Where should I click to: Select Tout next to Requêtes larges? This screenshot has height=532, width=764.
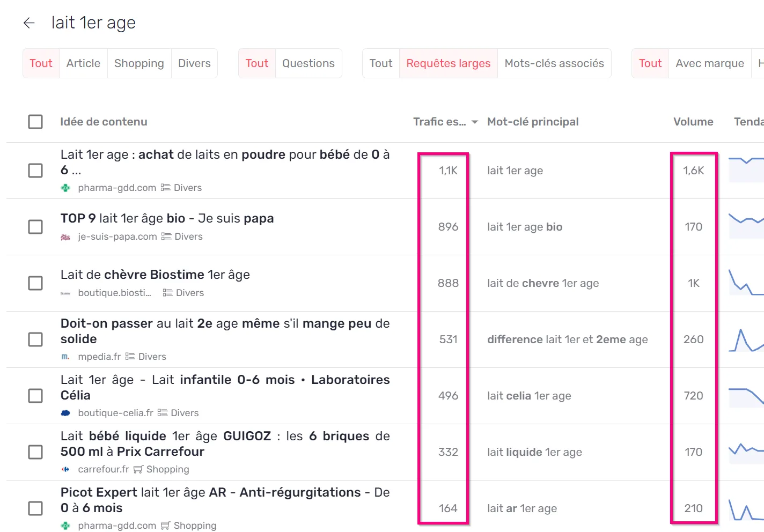pos(381,63)
